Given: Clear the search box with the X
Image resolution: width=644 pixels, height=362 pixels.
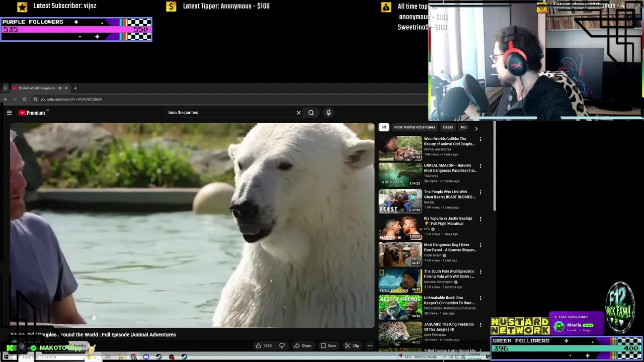Looking at the screenshot, I should (x=298, y=113).
